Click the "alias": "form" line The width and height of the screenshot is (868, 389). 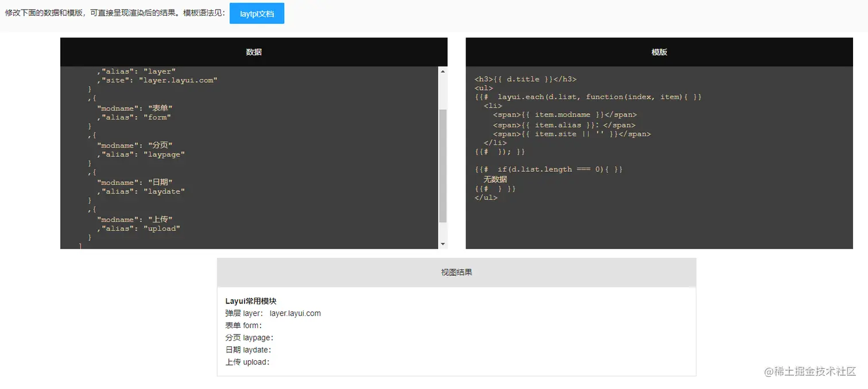pos(134,117)
